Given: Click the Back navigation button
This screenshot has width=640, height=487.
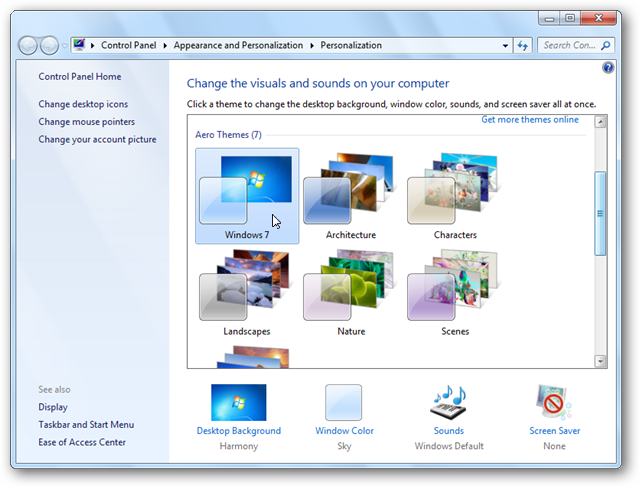Looking at the screenshot, I should click(x=28, y=45).
